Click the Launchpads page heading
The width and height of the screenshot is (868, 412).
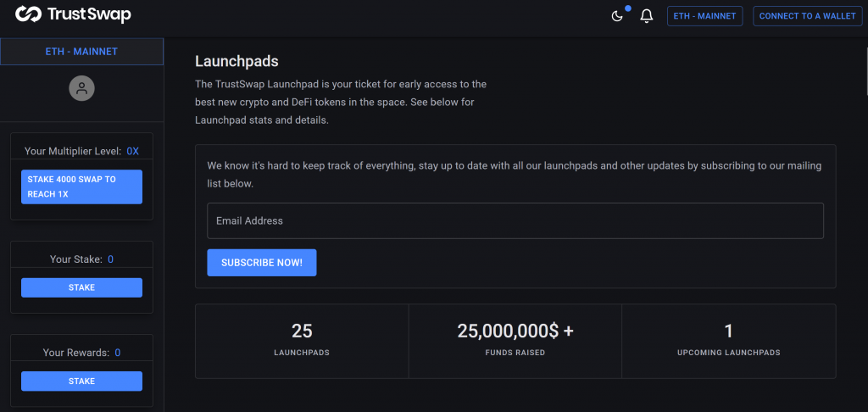point(237,62)
